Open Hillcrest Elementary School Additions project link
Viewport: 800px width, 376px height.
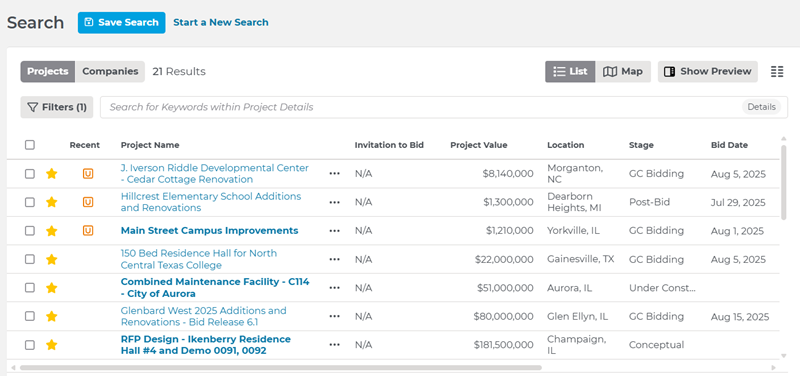coord(211,203)
